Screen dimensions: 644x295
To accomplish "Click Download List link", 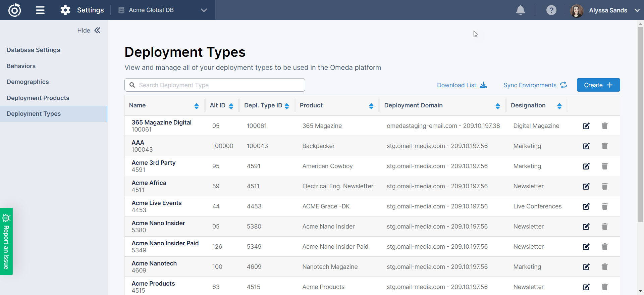I will click(x=462, y=85).
